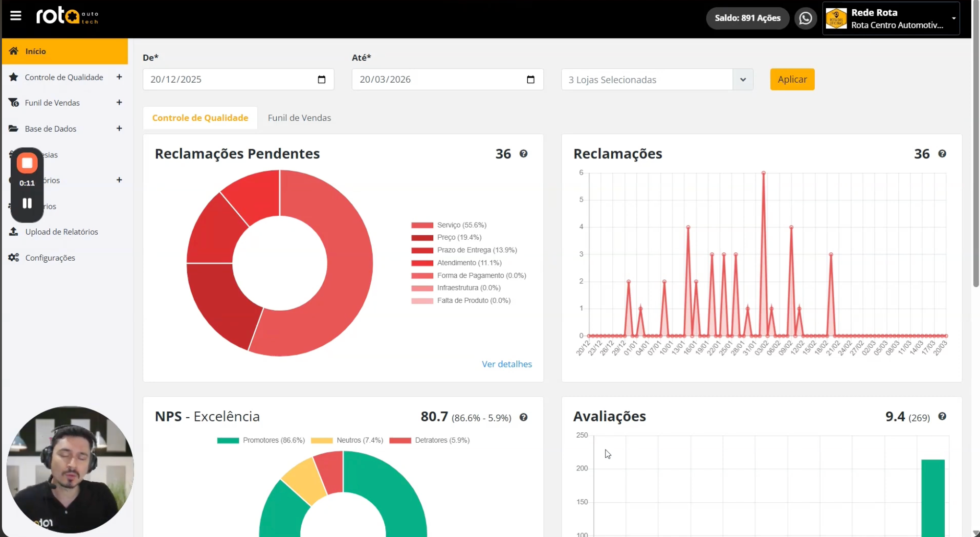Open the hamburger navigation menu
980x537 pixels.
pos(16,16)
